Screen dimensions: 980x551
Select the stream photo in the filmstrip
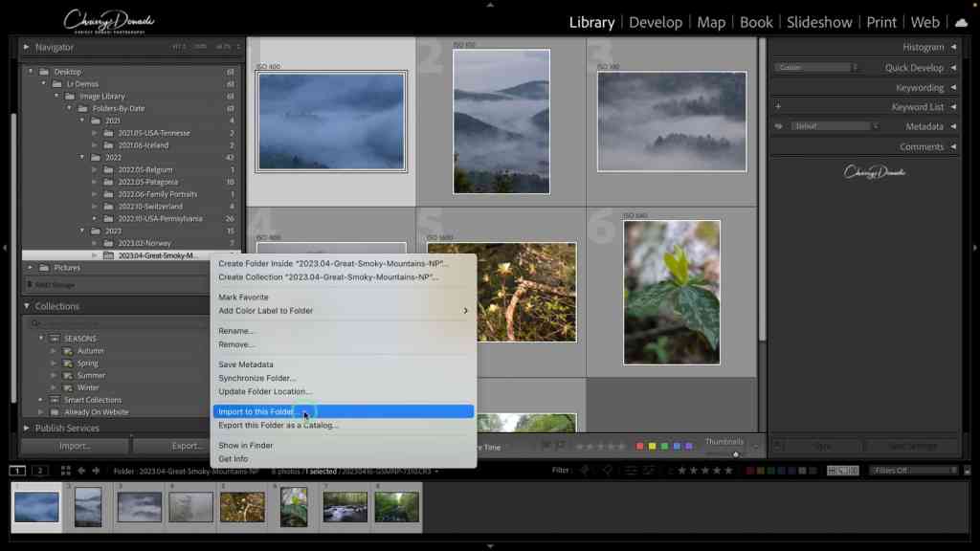click(x=345, y=507)
